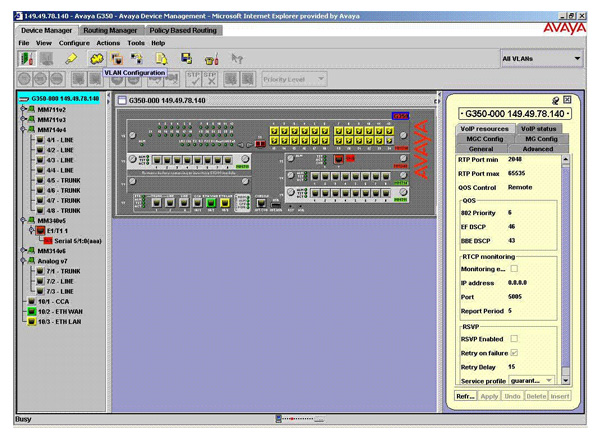Open the File menu
Viewport: 600px width, 440px height.
point(24,43)
